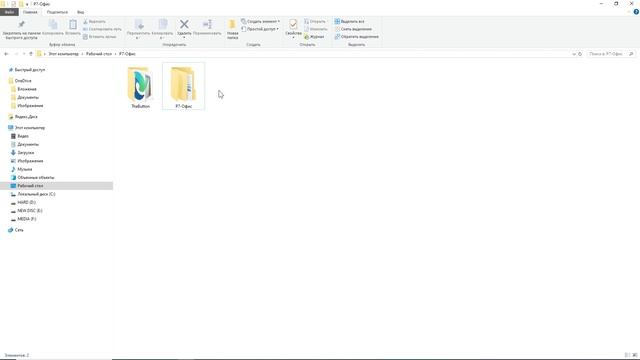This screenshot has width=640, height=360.
Task: Select Быстрый доступ in navigation pane
Action: click(29, 70)
